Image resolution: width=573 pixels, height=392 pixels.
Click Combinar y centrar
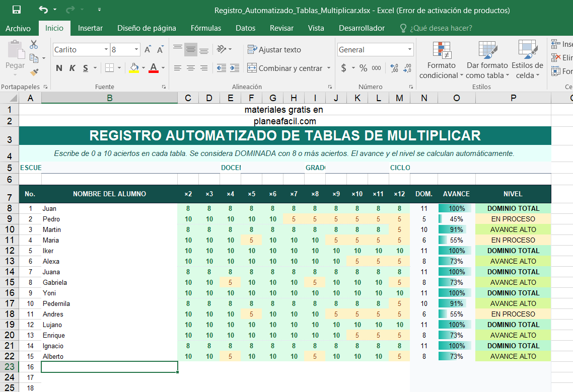pos(285,68)
